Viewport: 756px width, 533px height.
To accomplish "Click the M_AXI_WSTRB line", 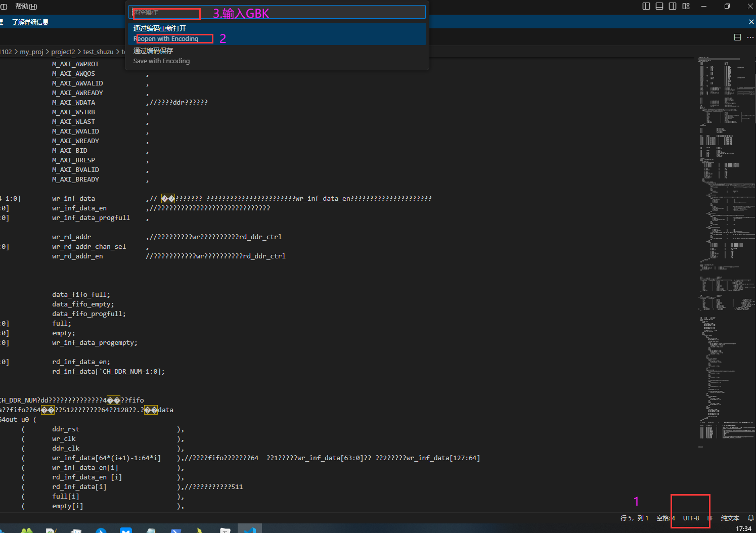I will (x=73, y=112).
